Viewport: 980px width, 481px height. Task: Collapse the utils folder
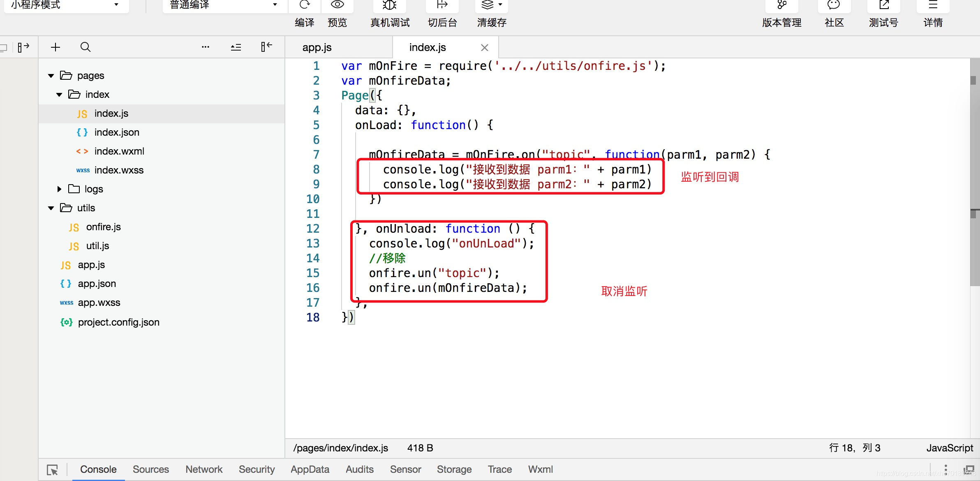coord(51,208)
